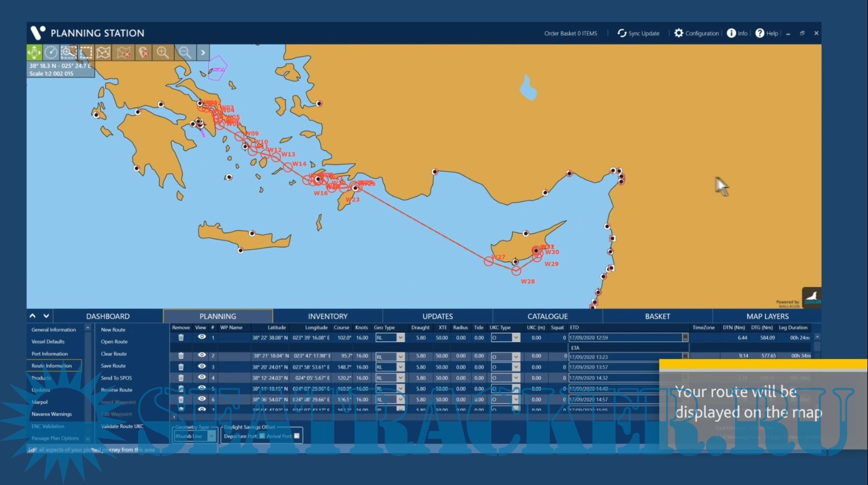Click the Sync Update icon
The width and height of the screenshot is (868, 485).
tap(621, 33)
